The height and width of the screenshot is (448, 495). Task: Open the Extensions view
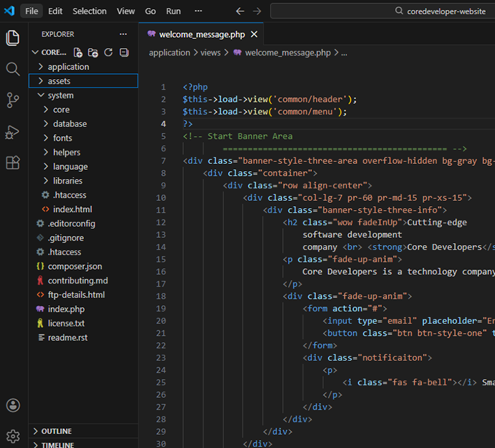[x=13, y=163]
